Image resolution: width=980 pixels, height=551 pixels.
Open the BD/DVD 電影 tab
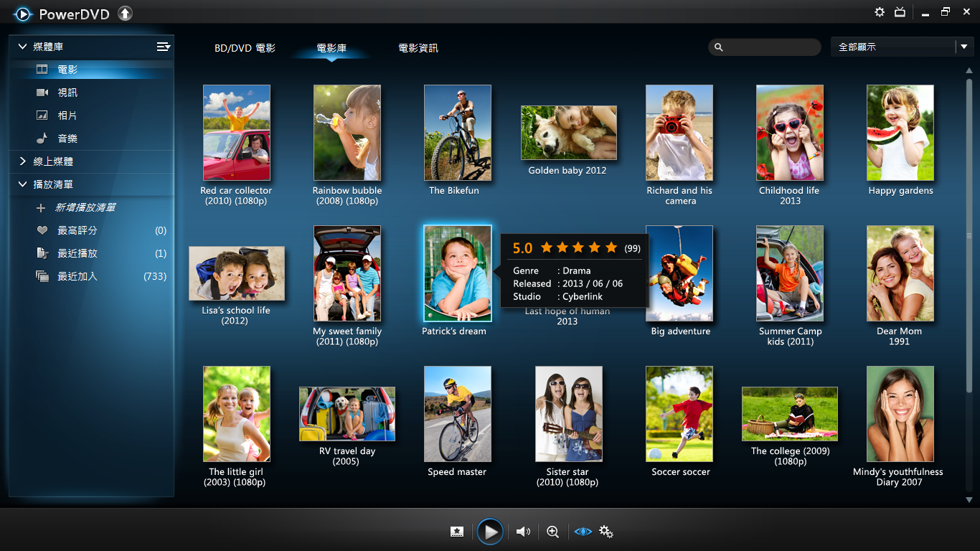(x=245, y=48)
